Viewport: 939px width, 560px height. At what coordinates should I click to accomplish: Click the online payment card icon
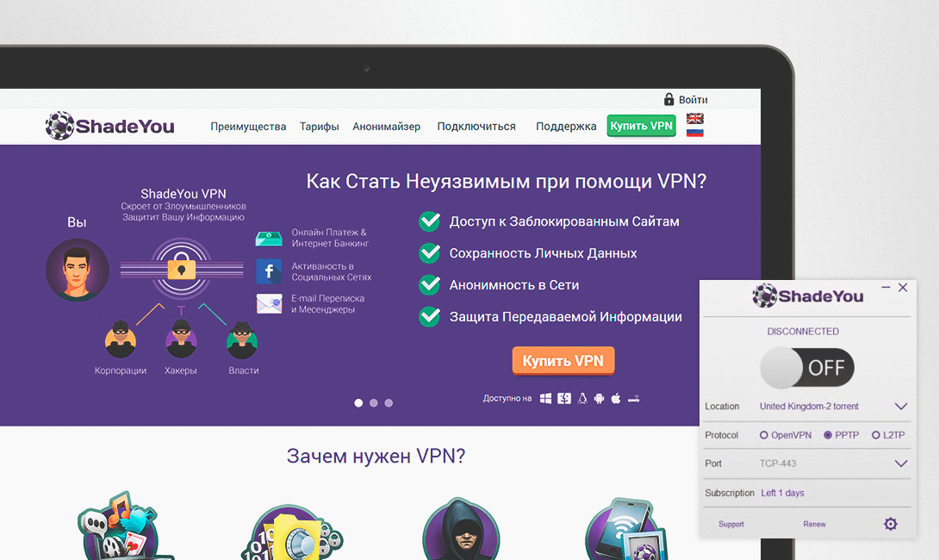click(x=269, y=239)
